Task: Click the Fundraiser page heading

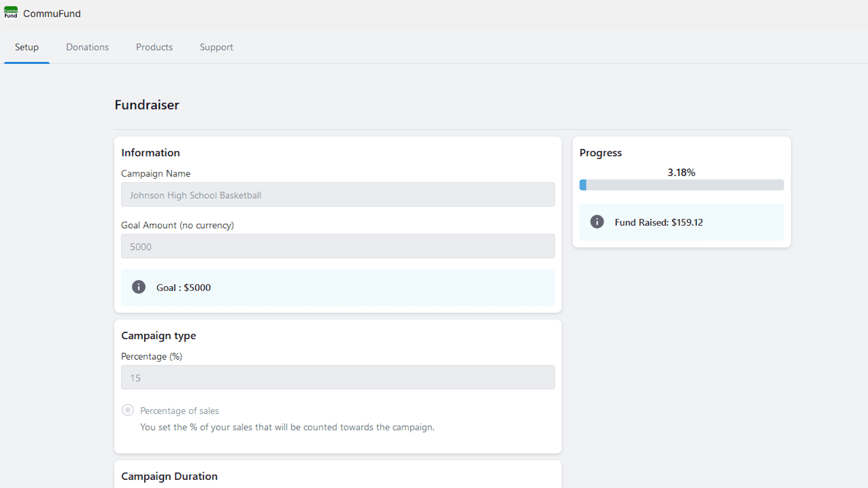Action: [146, 105]
